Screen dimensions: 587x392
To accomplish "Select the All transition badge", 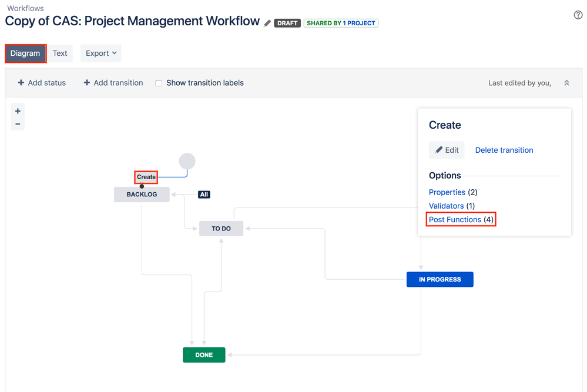I will click(204, 195).
